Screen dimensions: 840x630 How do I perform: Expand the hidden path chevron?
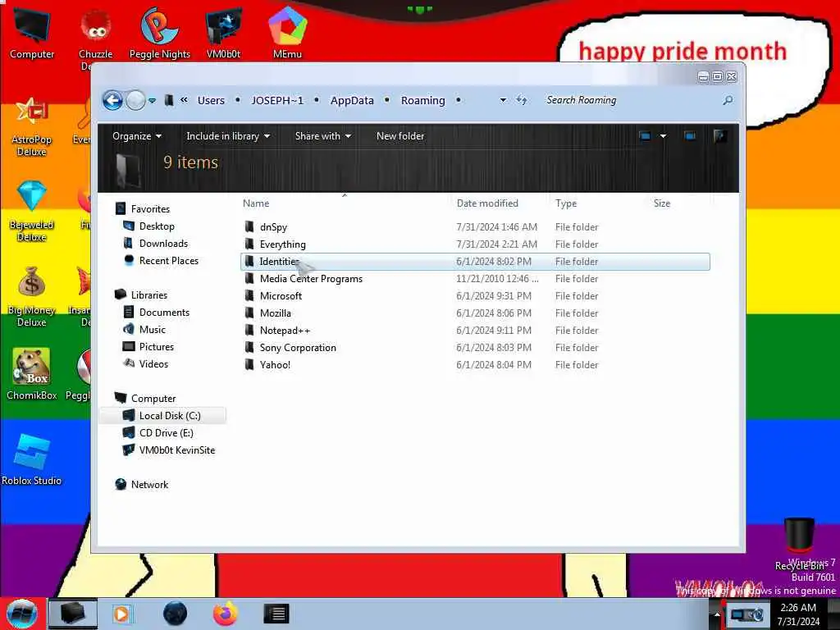(184, 99)
